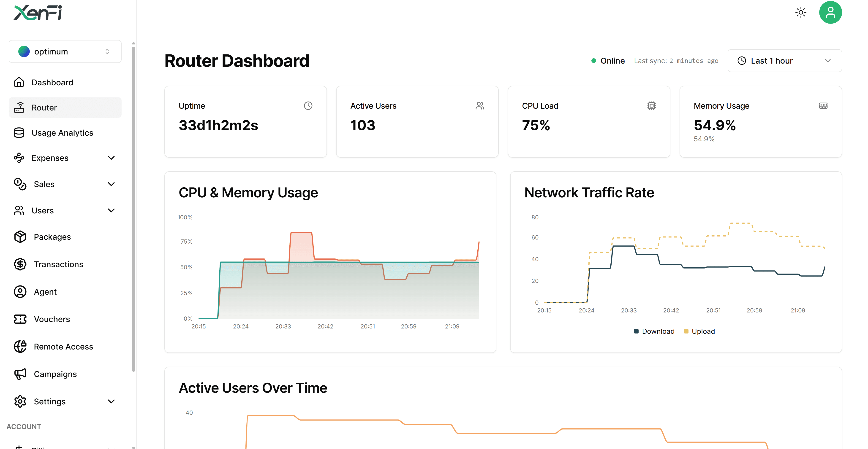Screen dimensions: 868x449
Task: Click the Router device icon
Action: tap(19, 108)
